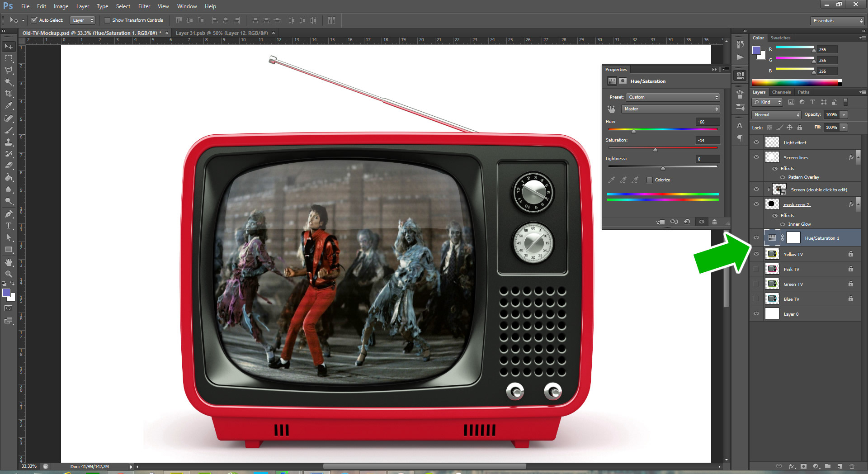Click the Hue slider handle

(633, 131)
